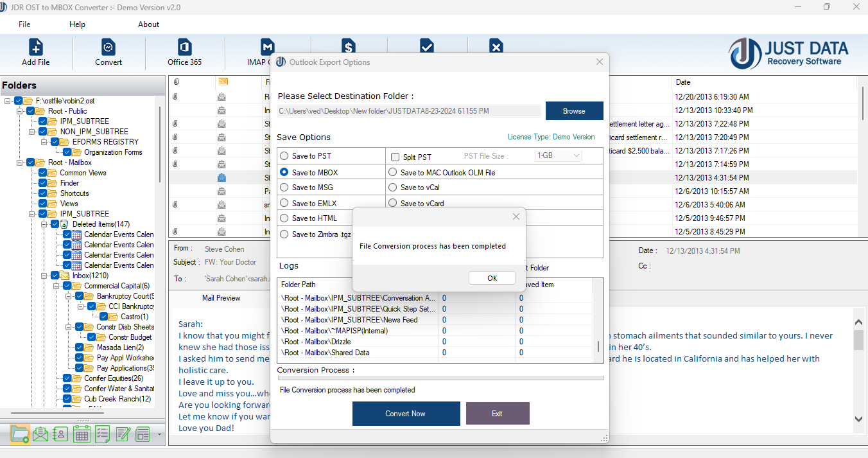
Task: Switch to the mail envelope view icon
Action: (40, 434)
